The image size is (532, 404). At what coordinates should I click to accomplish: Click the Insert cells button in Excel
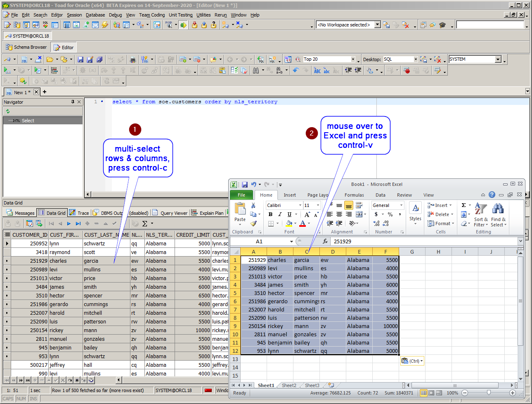pos(440,205)
